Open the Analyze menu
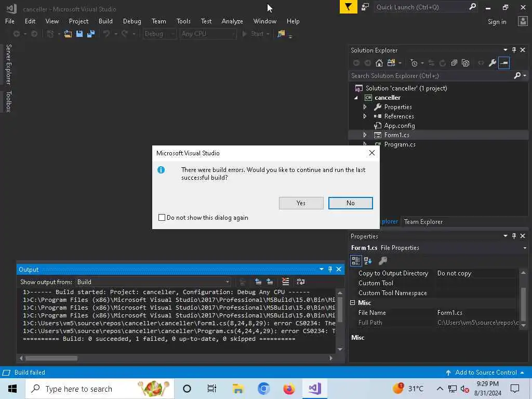Image resolution: width=532 pixels, height=399 pixels. pyautogui.click(x=232, y=21)
